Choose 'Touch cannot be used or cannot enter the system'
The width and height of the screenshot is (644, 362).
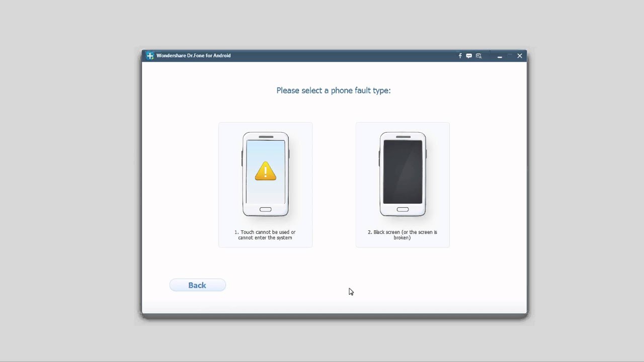click(265, 235)
